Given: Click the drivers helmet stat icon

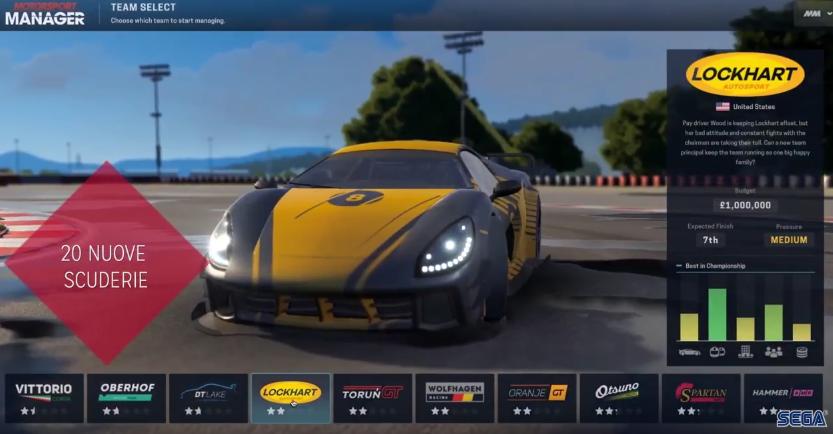Looking at the screenshot, I should coord(717,352).
